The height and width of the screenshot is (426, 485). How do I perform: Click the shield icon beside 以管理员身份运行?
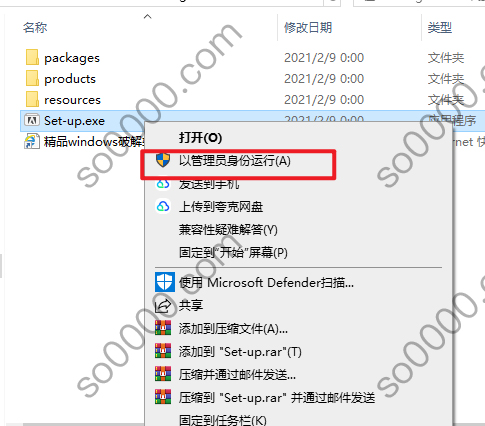(x=163, y=160)
